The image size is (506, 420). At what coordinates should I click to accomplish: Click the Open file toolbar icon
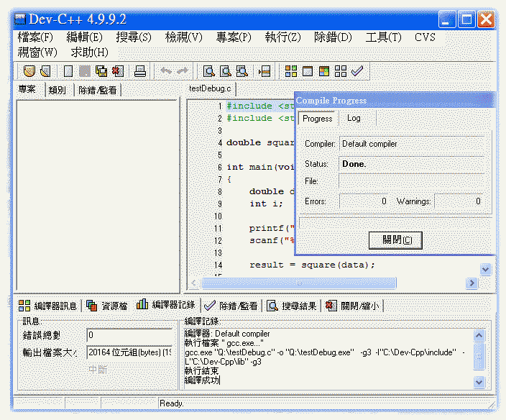coord(45,71)
